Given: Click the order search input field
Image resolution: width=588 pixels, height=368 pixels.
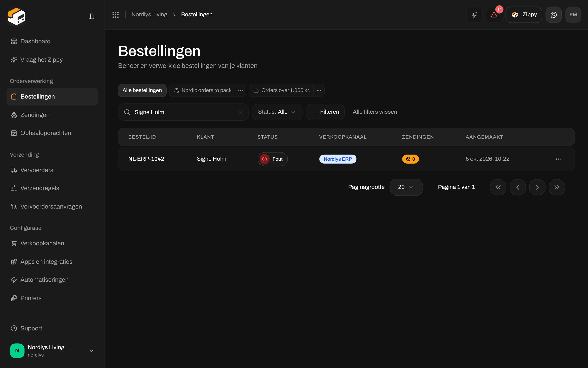Looking at the screenshot, I should pos(183,112).
